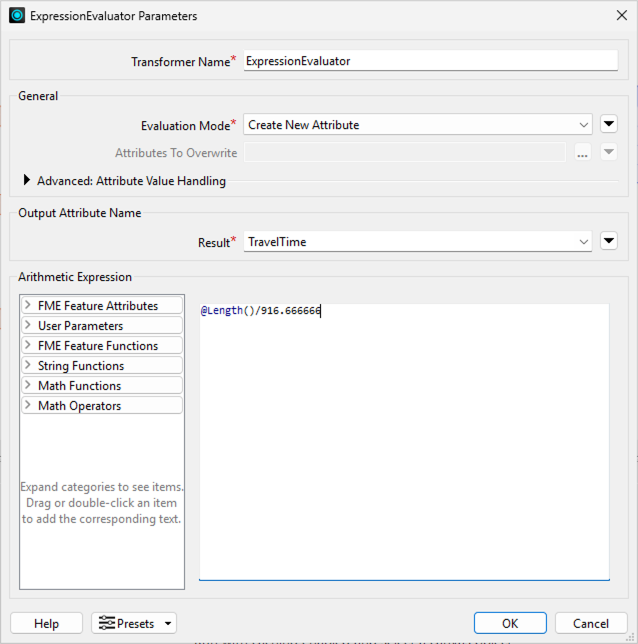Click the Attributes To Overwrite arrow button
638x644 pixels.
pyautogui.click(x=609, y=152)
